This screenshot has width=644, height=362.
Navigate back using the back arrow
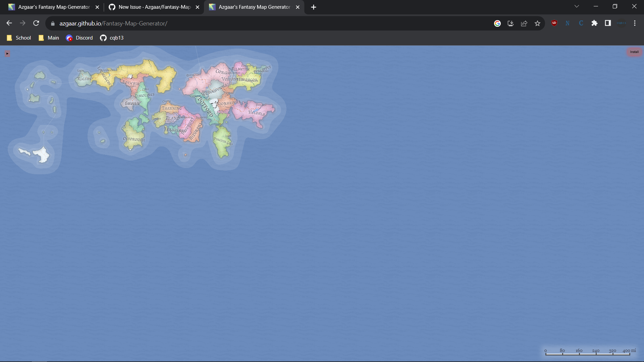click(9, 23)
